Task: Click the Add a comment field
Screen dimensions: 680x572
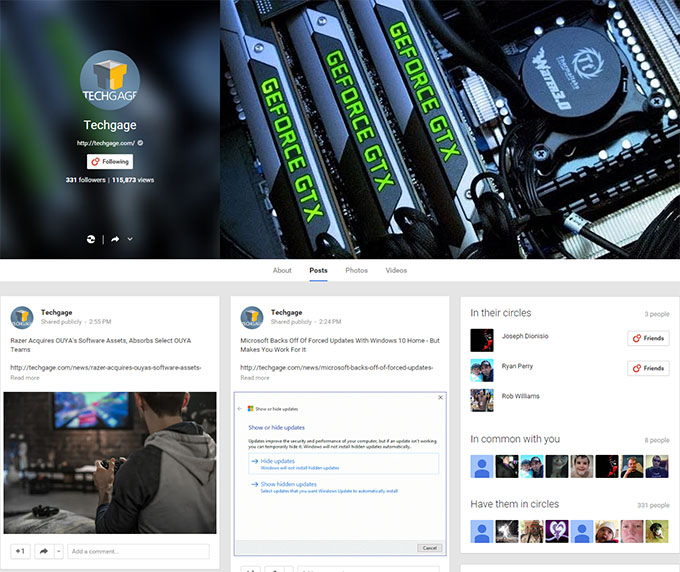Action: pos(138,551)
